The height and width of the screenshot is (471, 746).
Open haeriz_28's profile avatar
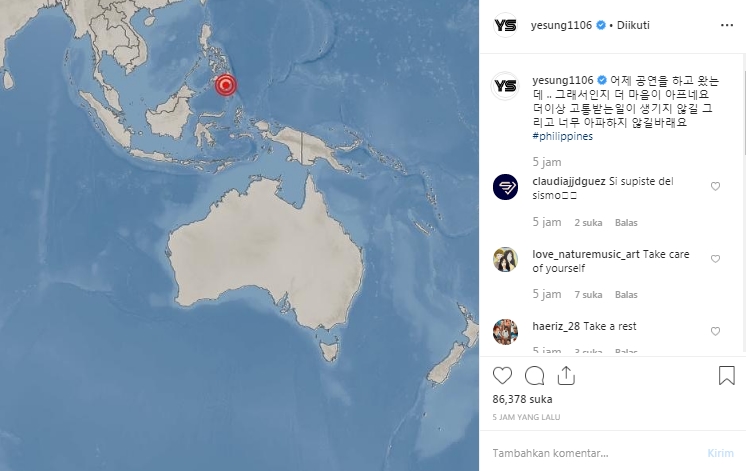coord(505,332)
